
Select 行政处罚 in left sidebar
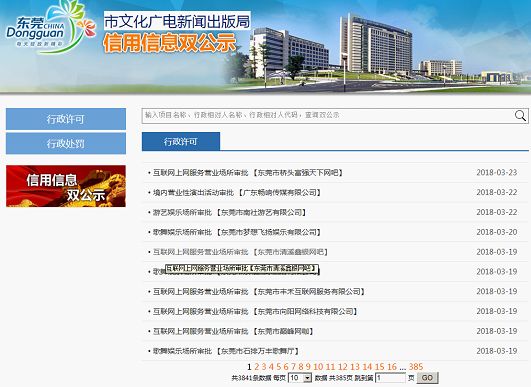click(66, 144)
